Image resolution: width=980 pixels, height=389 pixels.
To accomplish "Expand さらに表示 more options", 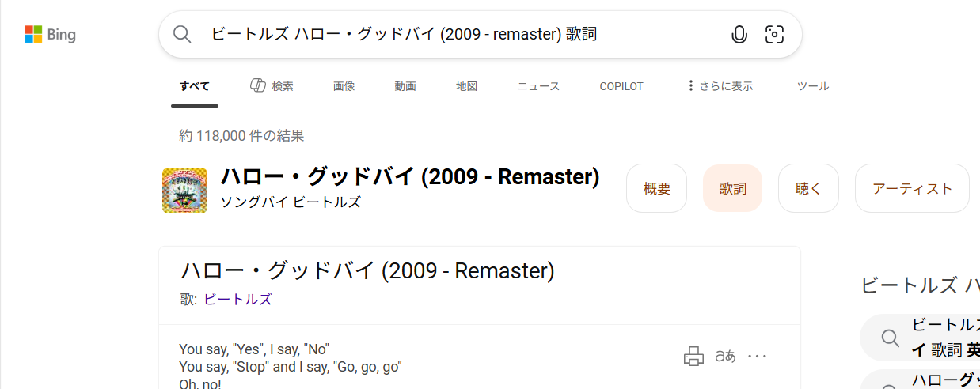I will pyautogui.click(x=720, y=86).
